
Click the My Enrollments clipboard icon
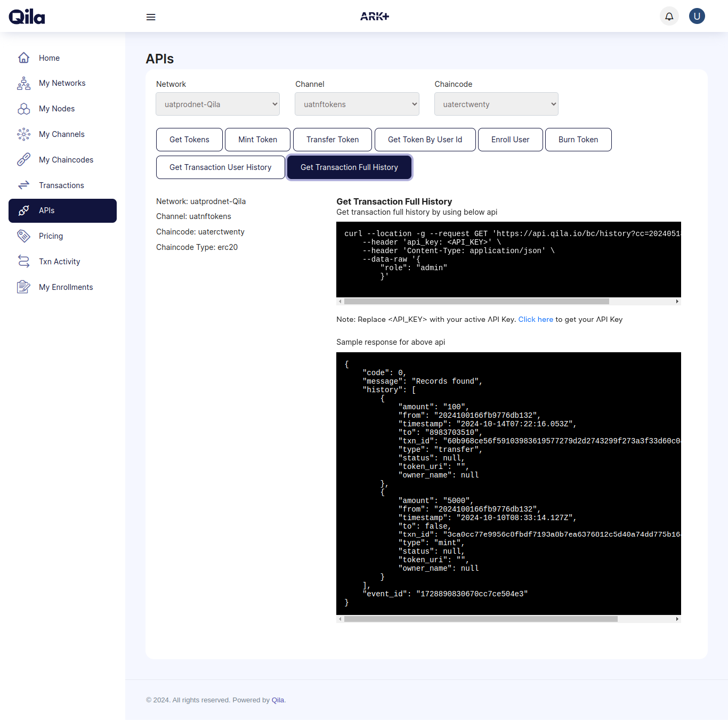tap(24, 287)
